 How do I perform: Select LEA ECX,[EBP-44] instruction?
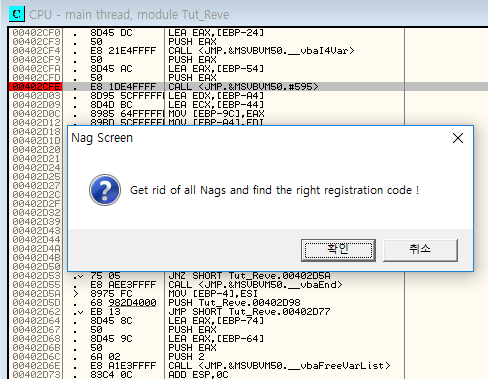216,105
